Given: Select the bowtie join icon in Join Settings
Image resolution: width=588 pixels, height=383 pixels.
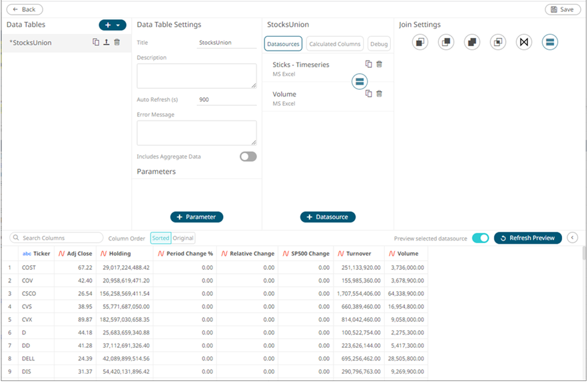Looking at the screenshot, I should coord(524,43).
